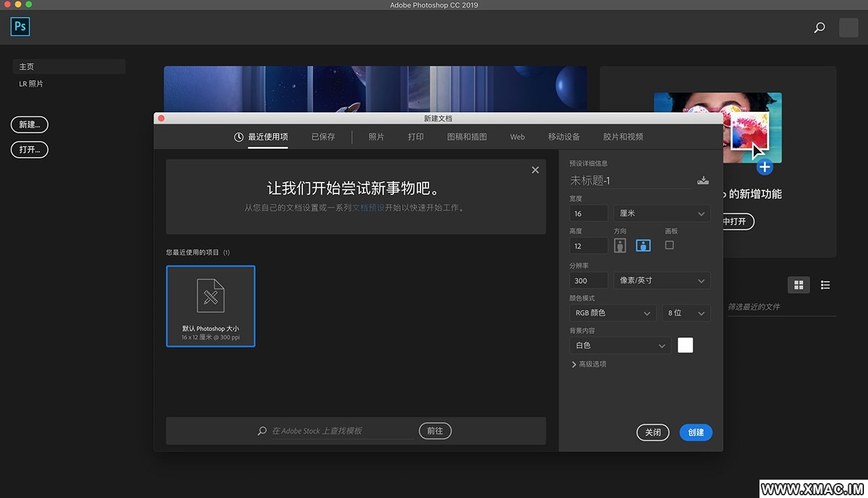Image resolution: width=868 pixels, height=498 pixels.
Task: Open the RGB 颜色 color mode dropdown
Action: (x=612, y=313)
